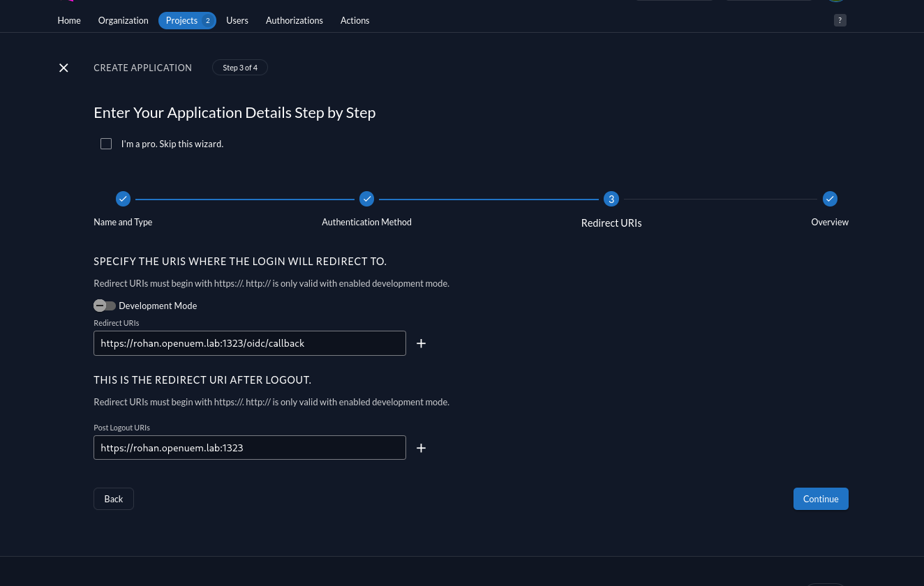924x586 pixels.
Task: Close the Create Application wizard with X
Action: pos(64,68)
